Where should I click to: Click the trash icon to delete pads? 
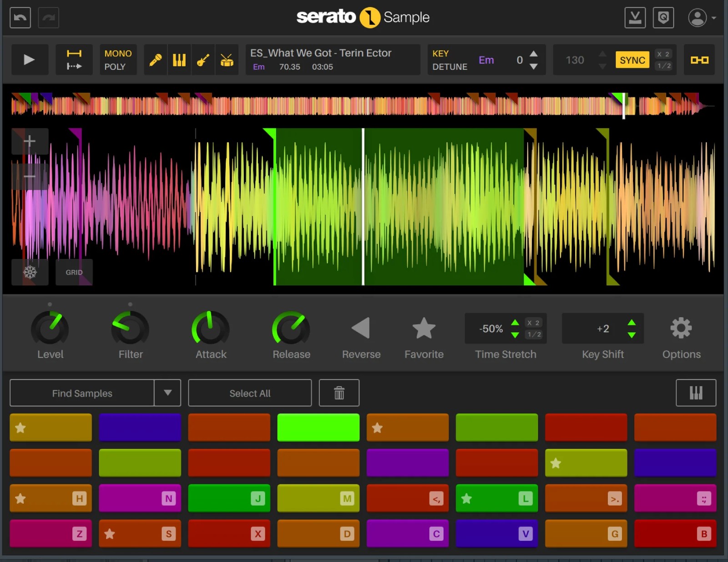click(x=339, y=393)
